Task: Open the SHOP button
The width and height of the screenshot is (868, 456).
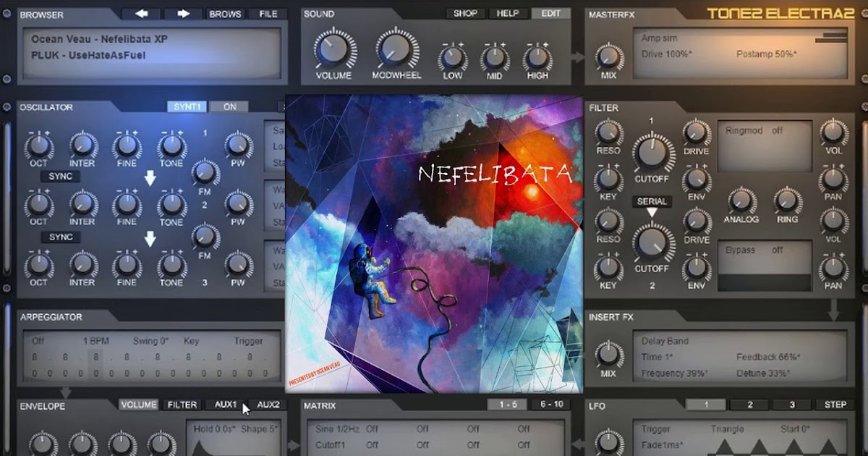Action: [465, 13]
